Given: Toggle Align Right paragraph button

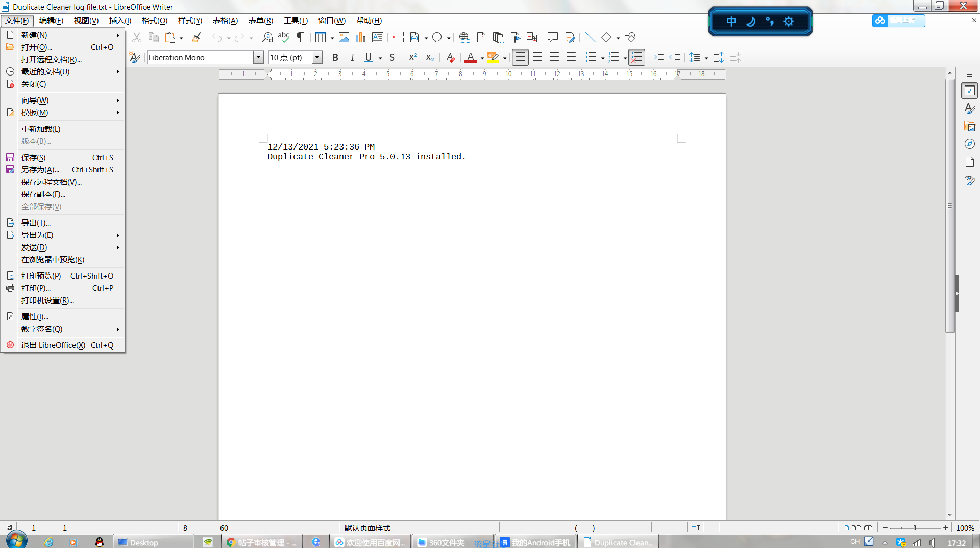Looking at the screenshot, I should 554,57.
